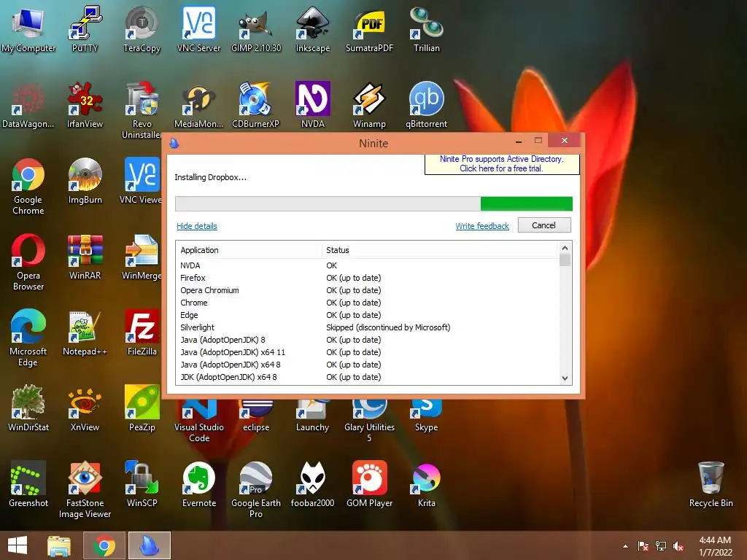Screen dimensions: 747x560
Task: Open ImgBurn desktop shortcut
Action: pos(85,181)
